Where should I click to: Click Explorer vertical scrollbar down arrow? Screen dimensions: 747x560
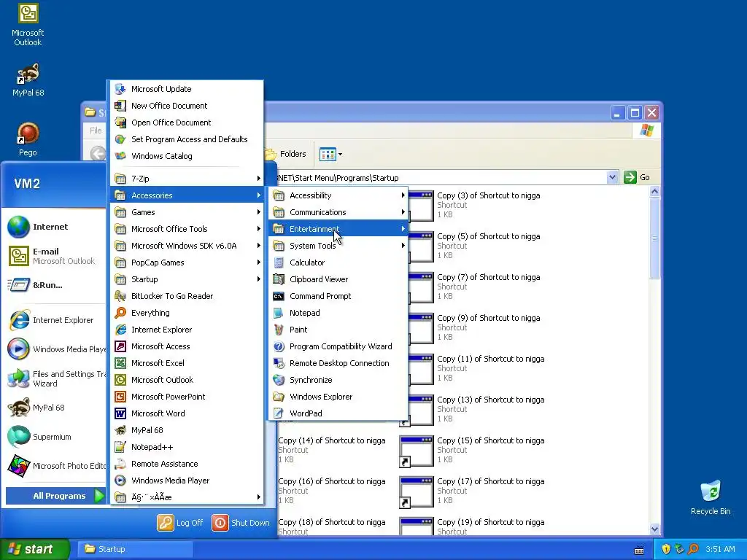point(654,529)
